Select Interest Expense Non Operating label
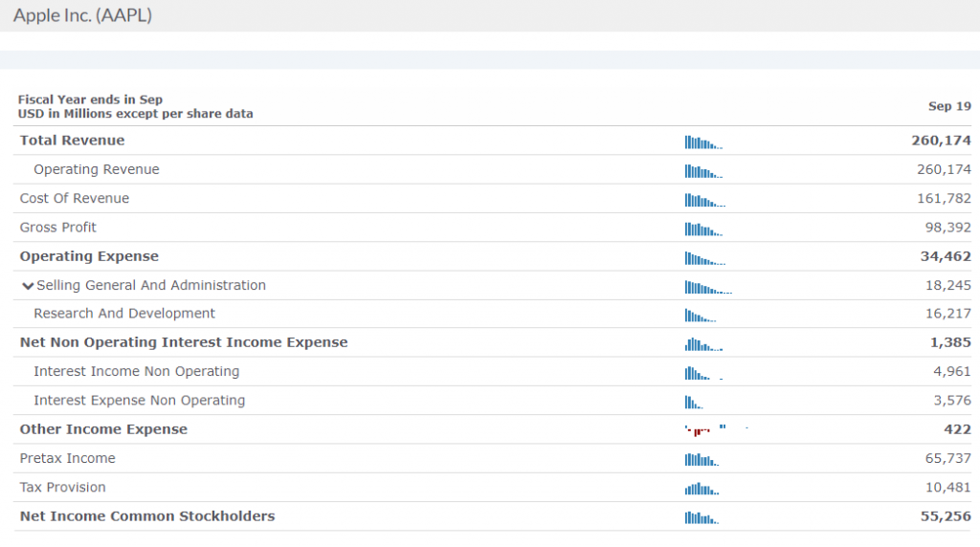980x547 pixels. (140, 401)
